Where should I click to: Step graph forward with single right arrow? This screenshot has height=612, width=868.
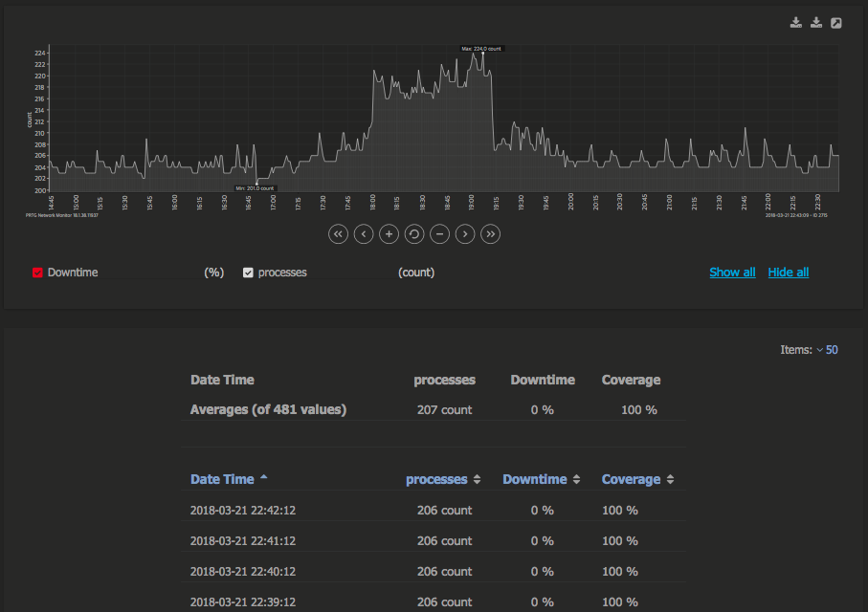pos(465,233)
